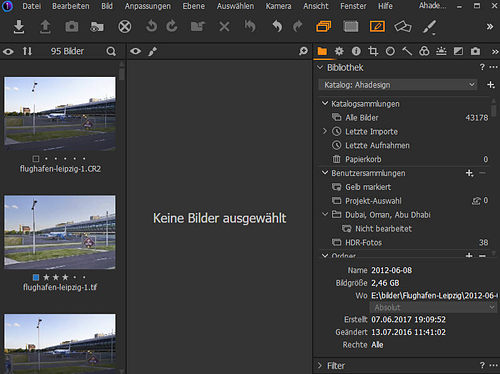
Task: Open the Library folder tool tab
Action: point(322,51)
